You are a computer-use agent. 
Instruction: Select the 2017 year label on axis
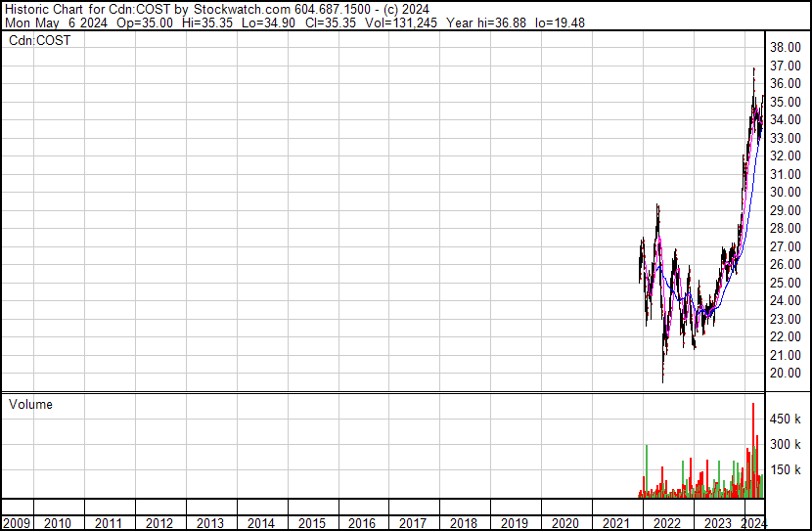(x=413, y=523)
